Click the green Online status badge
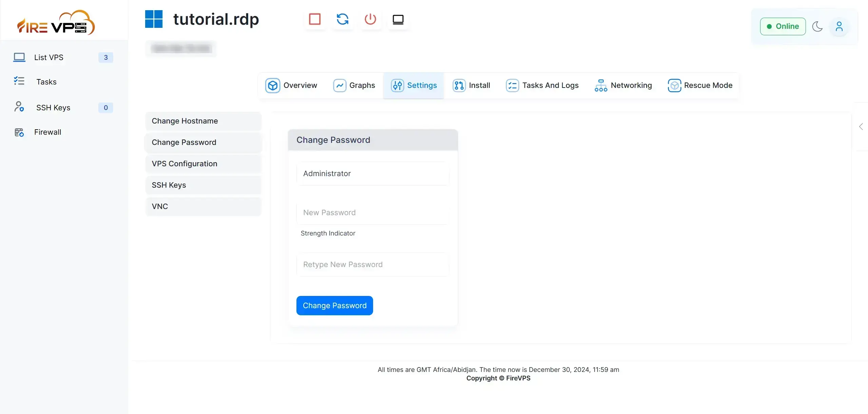This screenshot has height=414, width=868. point(783,26)
